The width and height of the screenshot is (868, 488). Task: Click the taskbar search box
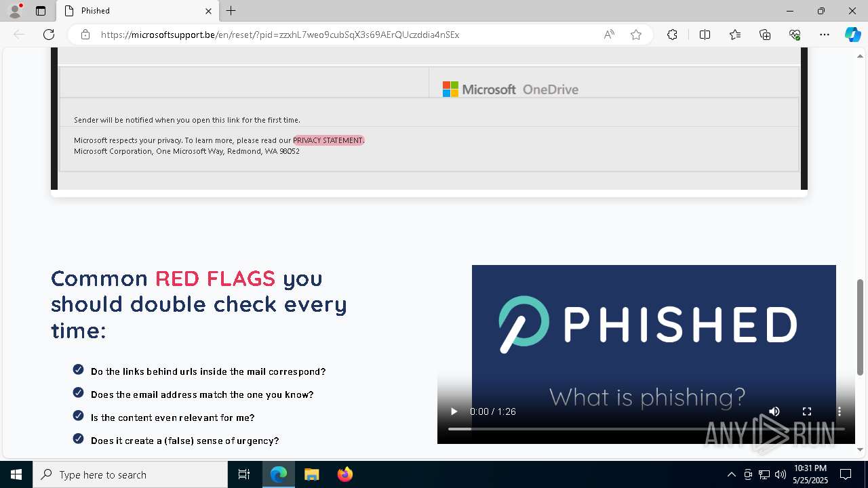(x=130, y=474)
